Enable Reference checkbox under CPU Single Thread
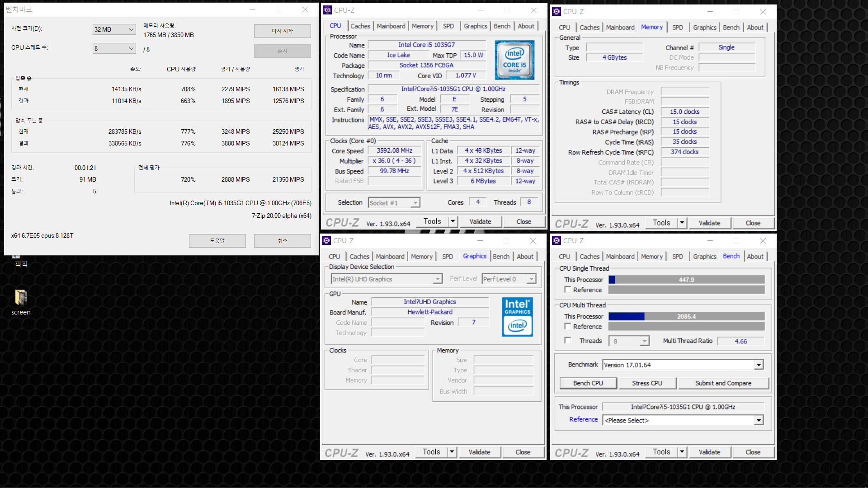 568,290
